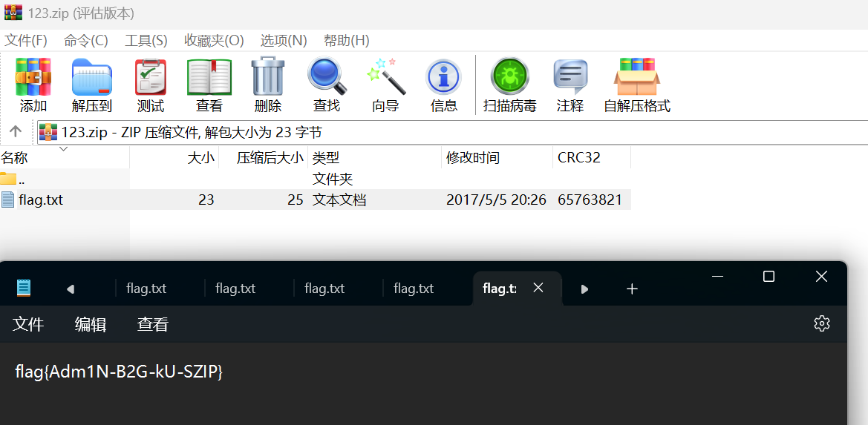
Task: Add a new Notepad tab
Action: click(x=632, y=289)
